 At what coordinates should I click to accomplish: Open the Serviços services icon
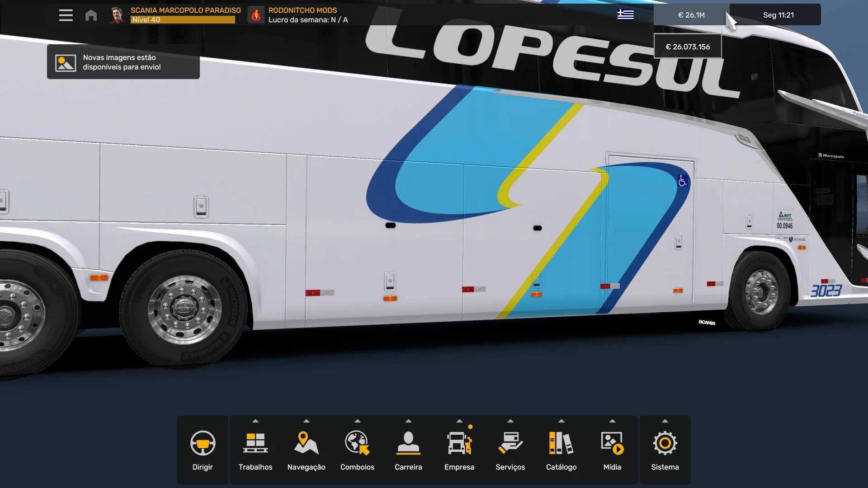click(x=510, y=443)
